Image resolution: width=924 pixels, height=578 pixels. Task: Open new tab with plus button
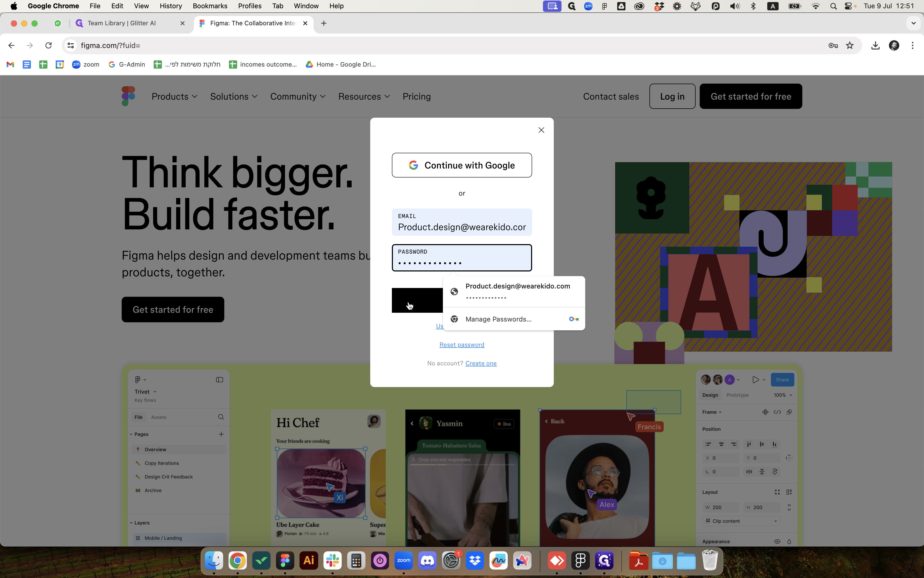coord(324,23)
